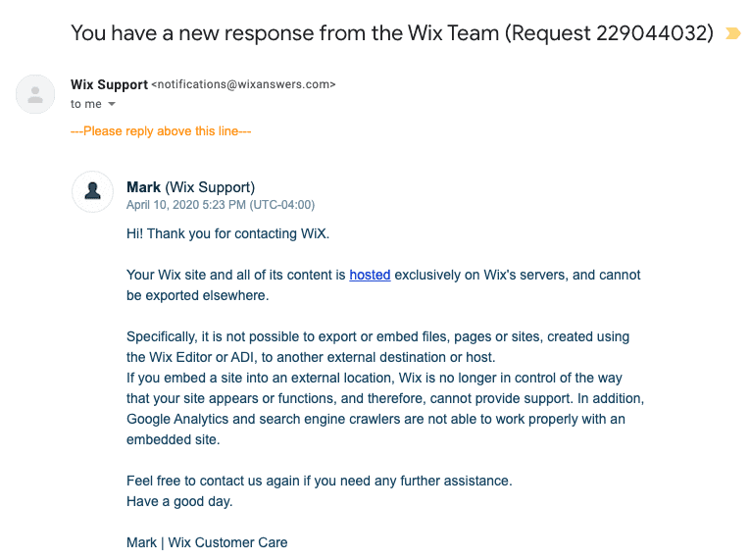Click the Wix Support sender avatar icon
Image resolution: width=750 pixels, height=560 pixels.
point(35,94)
